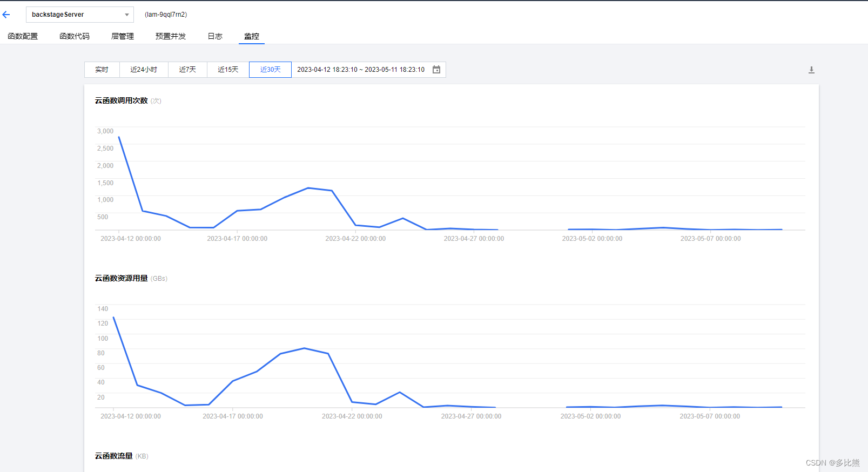Click the 3,000 axis label in invocation chart
The width and height of the screenshot is (868, 472).
(105, 131)
